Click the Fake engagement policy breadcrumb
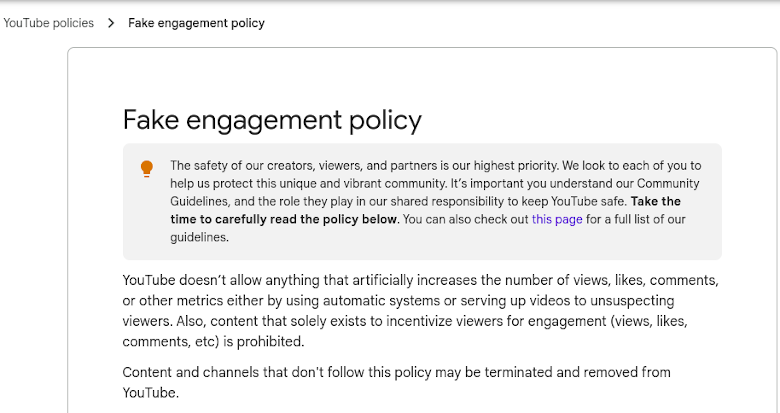 tap(196, 23)
